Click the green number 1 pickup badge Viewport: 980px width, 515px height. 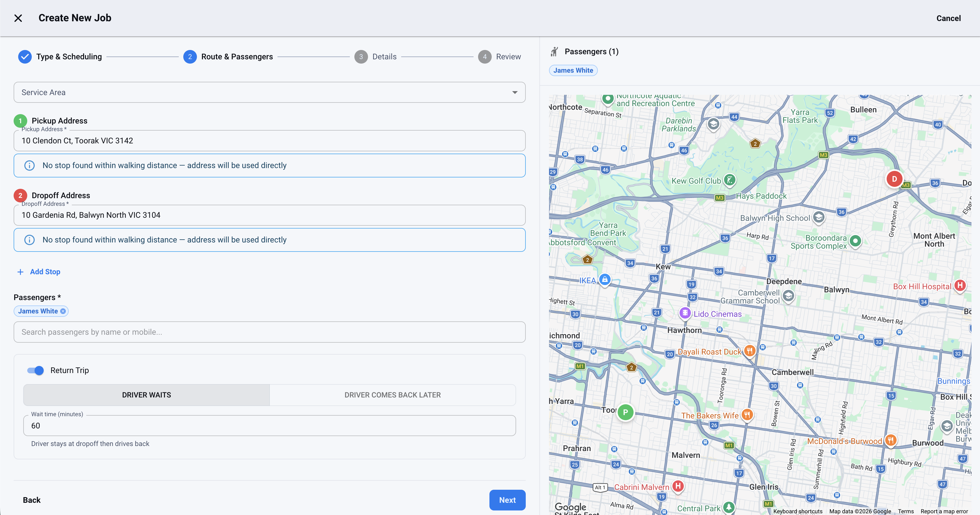(20, 121)
